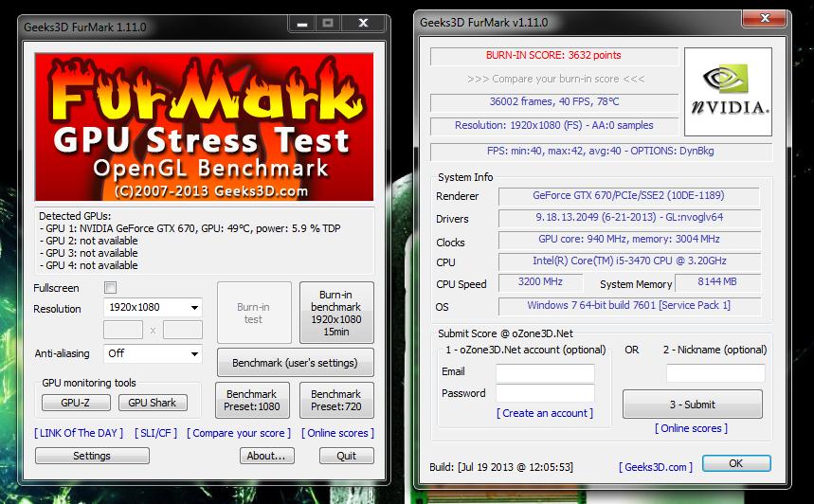Open the GPU-Z monitoring tool
Viewport: 814px width, 504px height.
pyautogui.click(x=76, y=403)
